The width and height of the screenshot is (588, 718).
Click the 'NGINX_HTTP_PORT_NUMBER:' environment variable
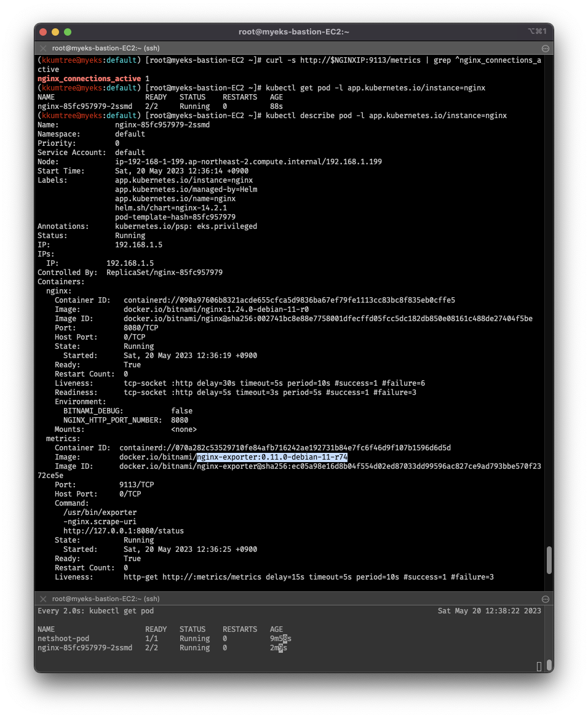pyautogui.click(x=113, y=420)
